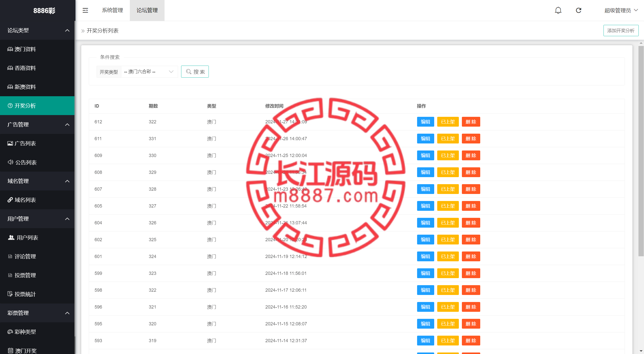The image size is (644, 354).
Task: Open 评论管理 in the sidebar
Action: click(x=37, y=257)
